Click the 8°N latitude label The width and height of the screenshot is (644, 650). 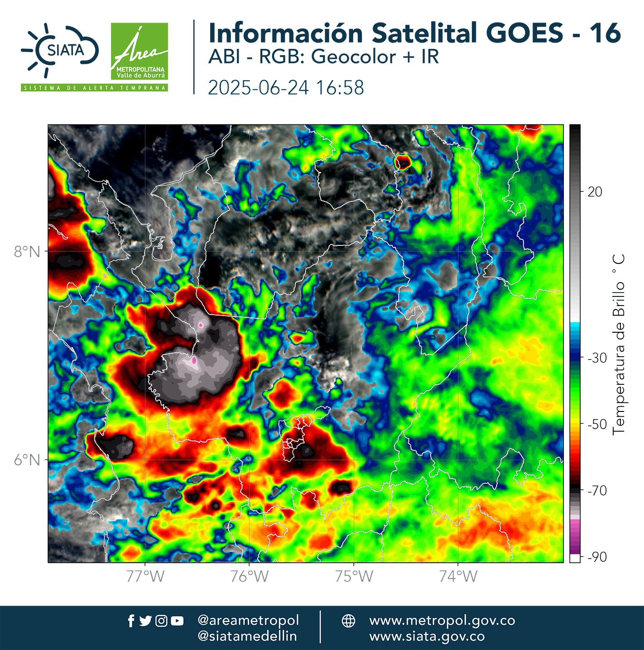pos(27,252)
